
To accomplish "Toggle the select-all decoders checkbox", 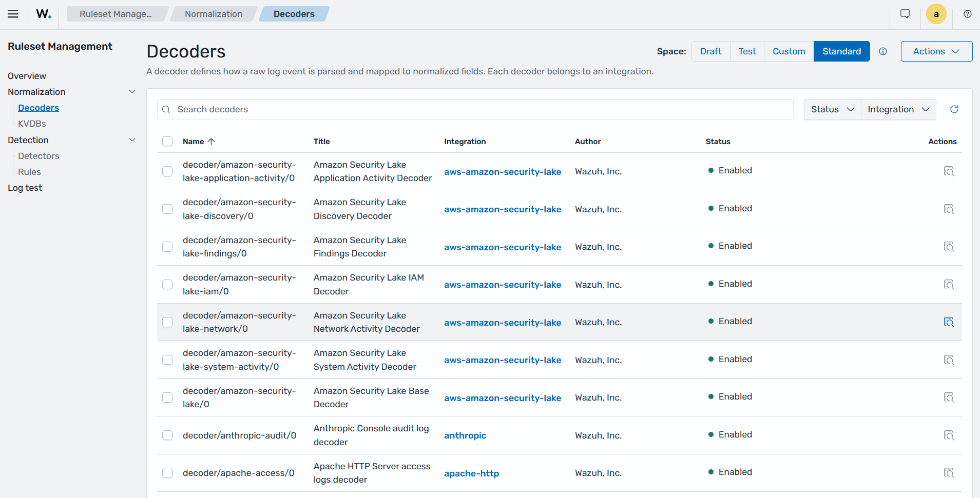I will click(x=167, y=141).
